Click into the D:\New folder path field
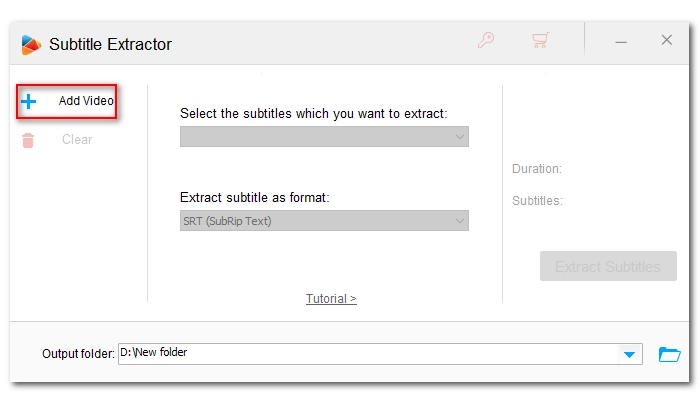Screen dimensions: 700x405 click(368, 354)
